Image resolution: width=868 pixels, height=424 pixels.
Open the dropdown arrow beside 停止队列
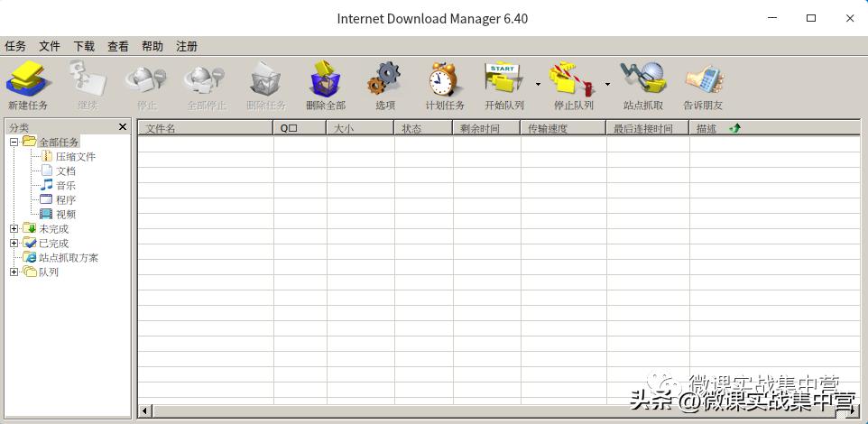point(607,84)
